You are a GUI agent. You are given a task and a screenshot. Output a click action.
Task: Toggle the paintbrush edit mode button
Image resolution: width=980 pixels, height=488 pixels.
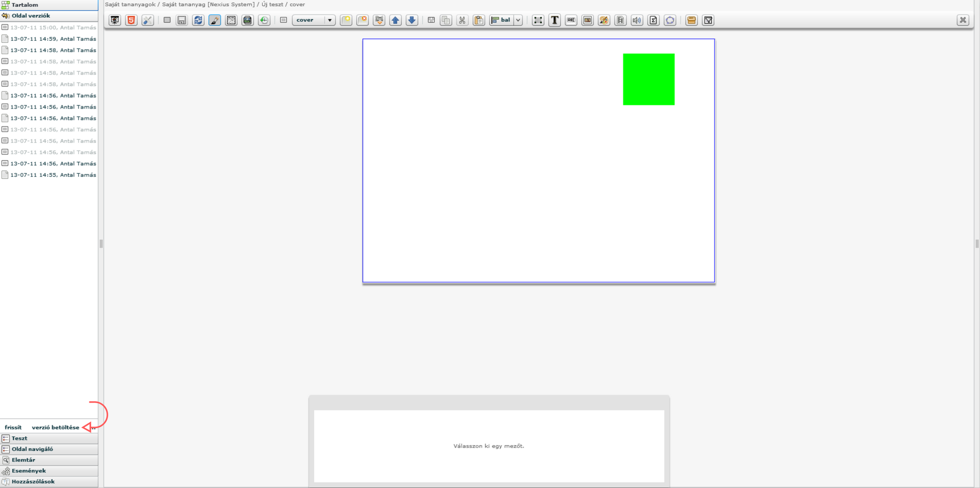click(x=215, y=20)
